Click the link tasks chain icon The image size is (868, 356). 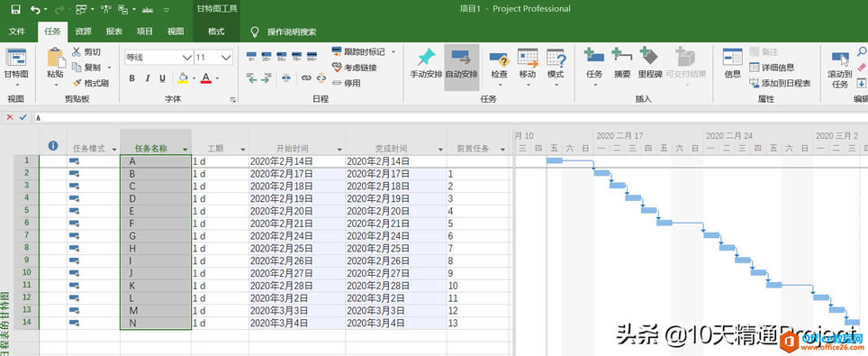tap(306, 78)
